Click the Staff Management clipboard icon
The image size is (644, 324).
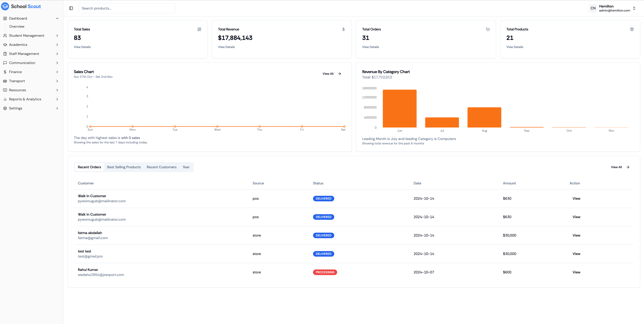[5, 54]
